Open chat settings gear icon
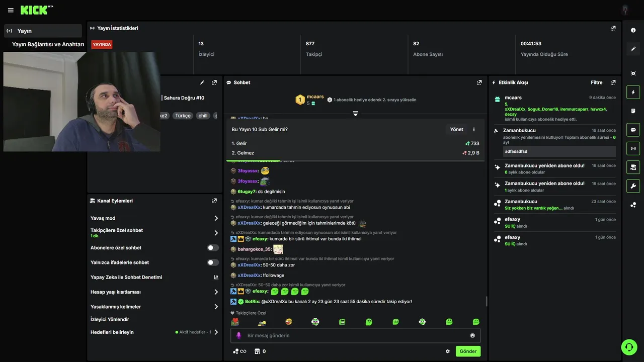This screenshot has height=362, width=644. (x=448, y=351)
